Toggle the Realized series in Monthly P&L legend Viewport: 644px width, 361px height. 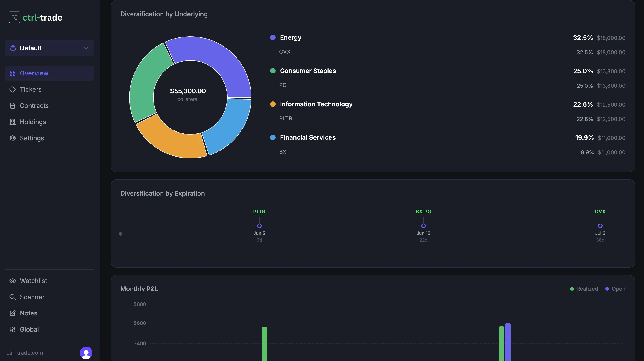(584, 289)
